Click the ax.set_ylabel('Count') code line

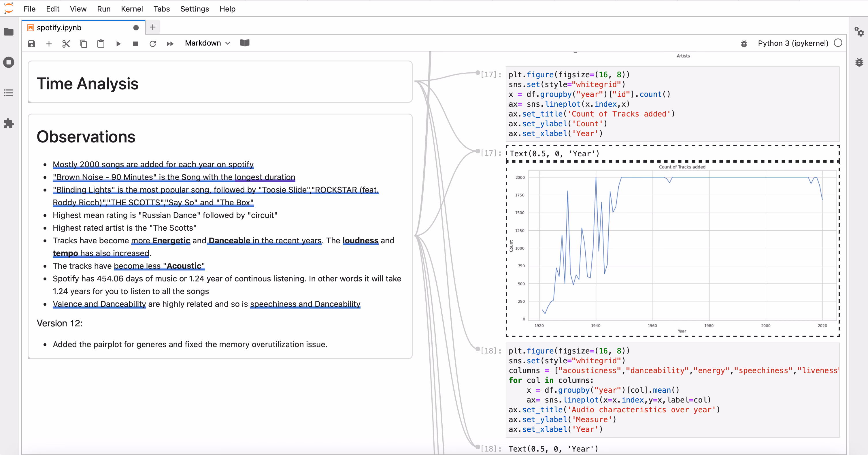(558, 124)
